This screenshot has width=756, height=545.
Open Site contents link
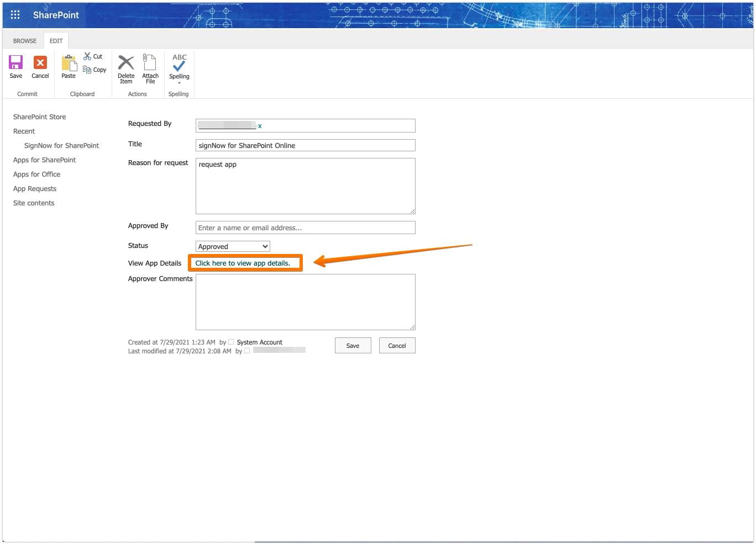[x=34, y=203]
